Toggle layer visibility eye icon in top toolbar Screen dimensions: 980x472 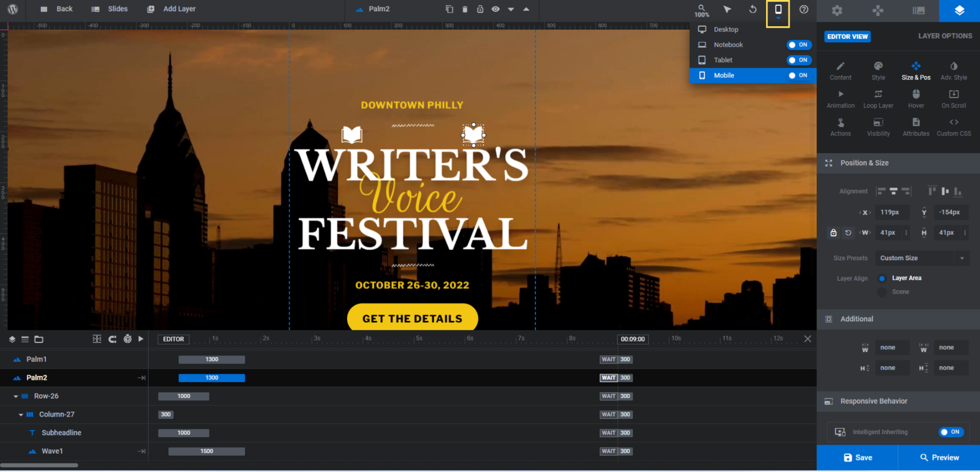495,9
